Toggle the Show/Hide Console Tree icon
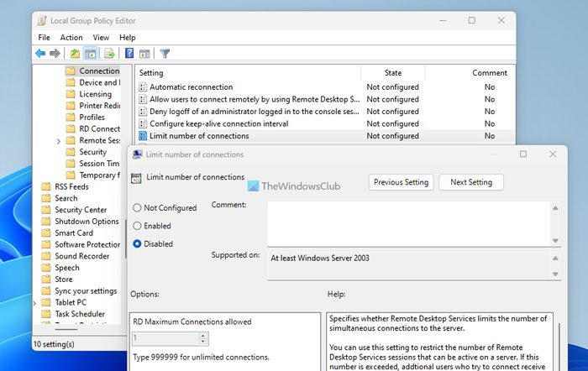This screenshot has width=588, height=371. tap(91, 54)
